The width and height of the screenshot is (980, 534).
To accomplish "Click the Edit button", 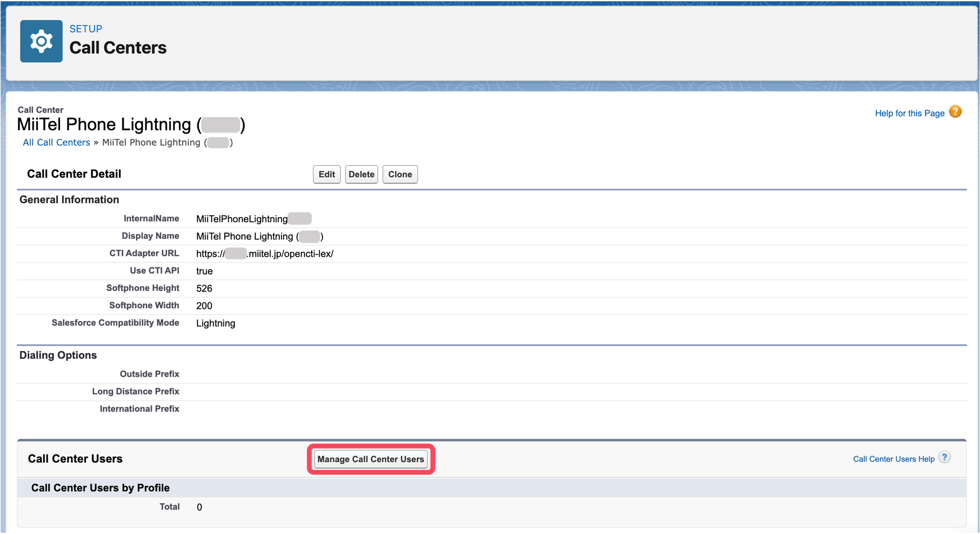I will coord(326,174).
